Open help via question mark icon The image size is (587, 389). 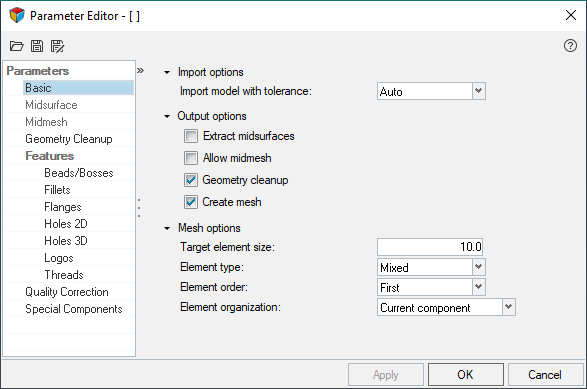pyautogui.click(x=570, y=46)
